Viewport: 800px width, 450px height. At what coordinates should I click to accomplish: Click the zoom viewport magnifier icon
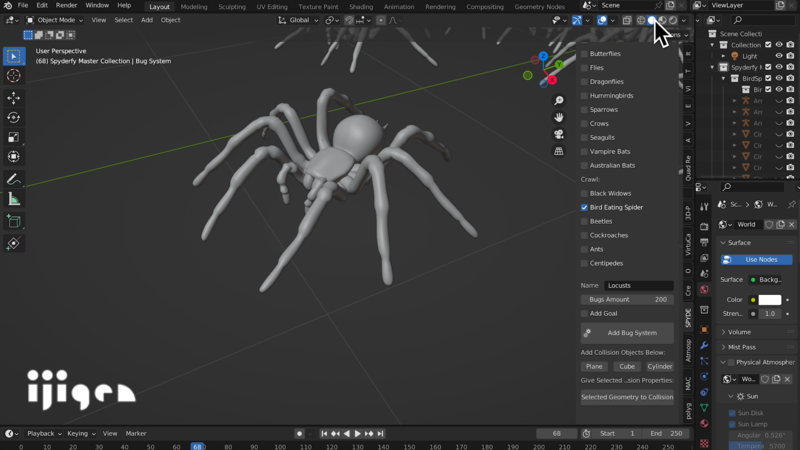[x=559, y=101]
